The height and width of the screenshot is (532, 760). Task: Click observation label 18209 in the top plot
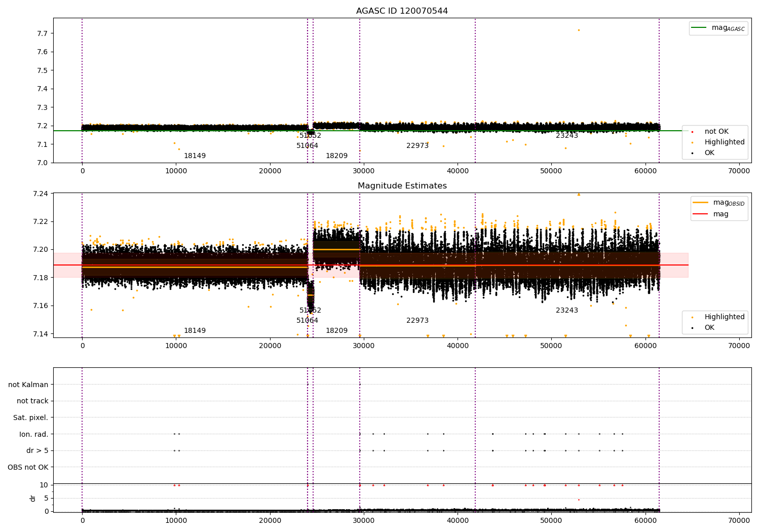point(336,156)
